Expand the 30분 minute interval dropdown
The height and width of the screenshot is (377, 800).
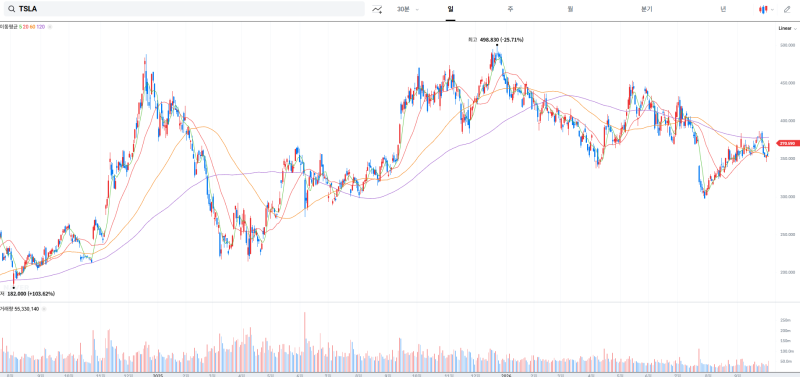[x=408, y=9]
